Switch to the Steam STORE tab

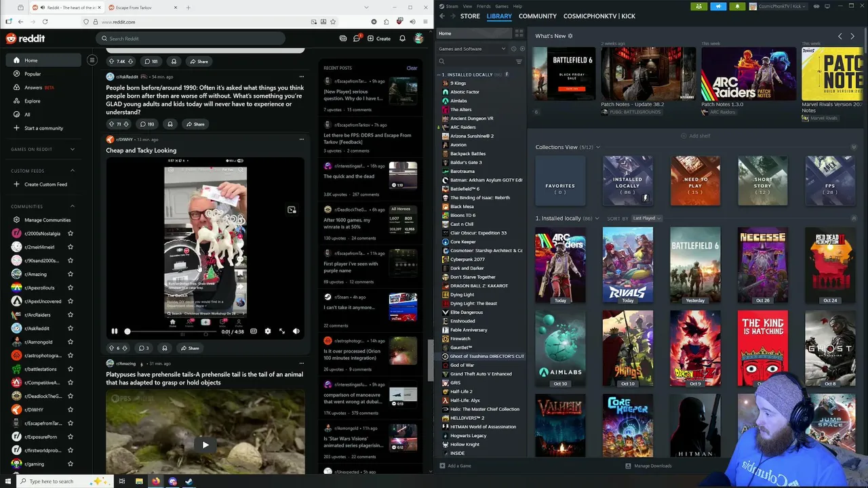click(x=470, y=16)
